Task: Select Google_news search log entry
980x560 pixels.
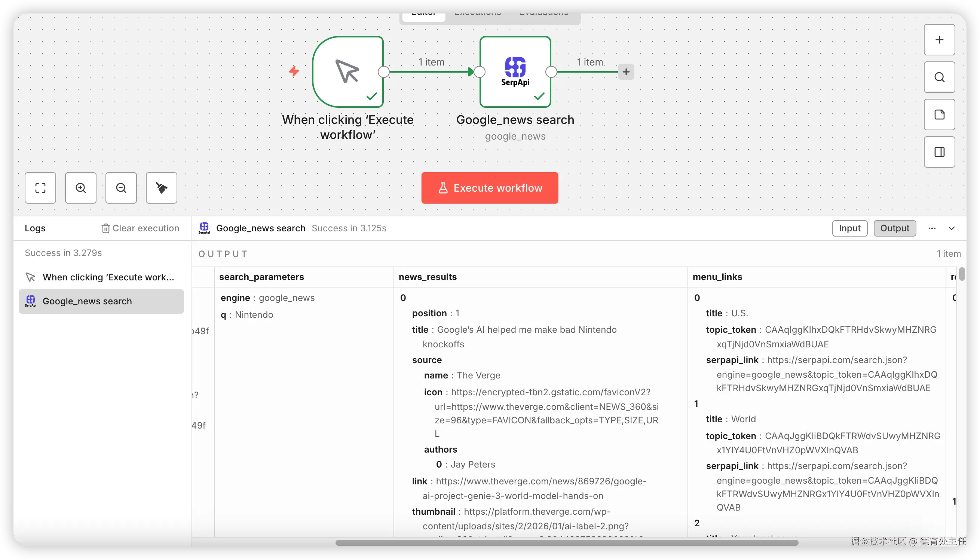Action: [101, 301]
